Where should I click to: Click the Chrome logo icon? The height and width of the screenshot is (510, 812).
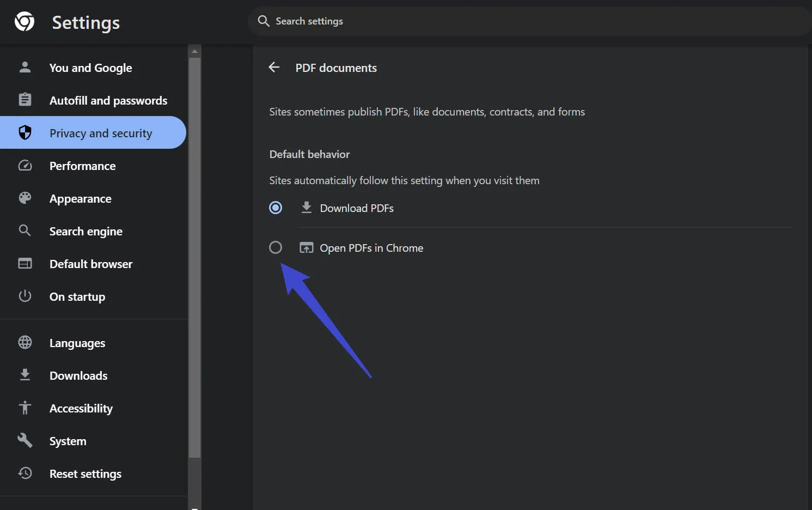[24, 22]
